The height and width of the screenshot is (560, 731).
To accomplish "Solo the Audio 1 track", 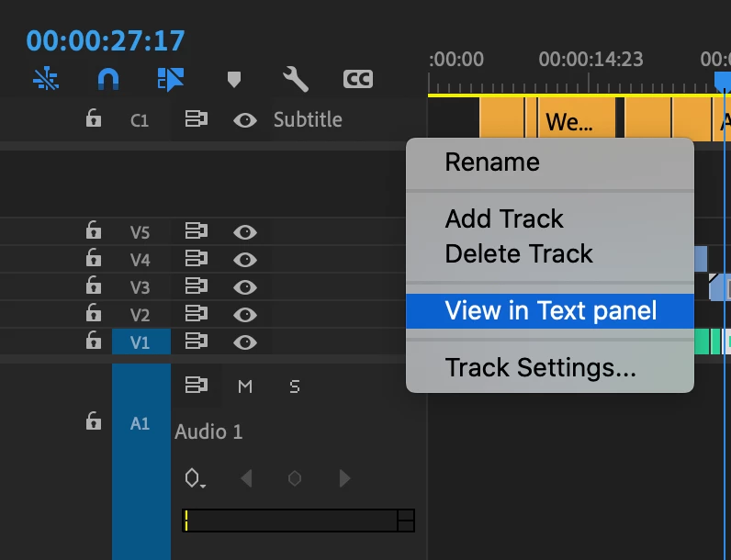I will coord(295,386).
